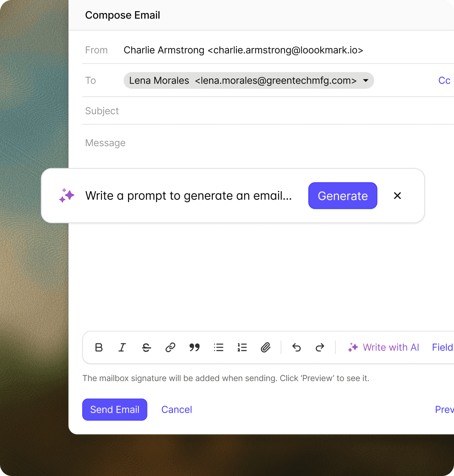The height and width of the screenshot is (476, 454).
Task: Create a numbered list
Action: 242,347
